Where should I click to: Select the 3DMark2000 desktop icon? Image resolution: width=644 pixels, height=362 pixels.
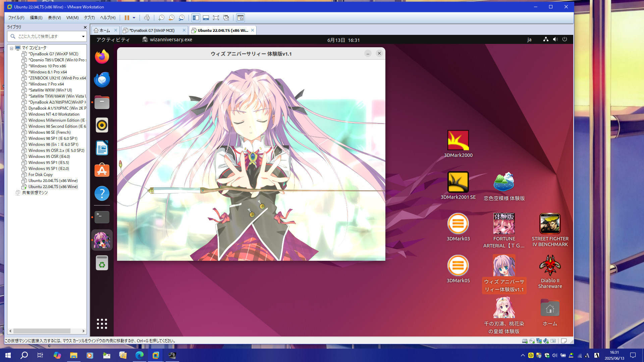pyautogui.click(x=458, y=144)
